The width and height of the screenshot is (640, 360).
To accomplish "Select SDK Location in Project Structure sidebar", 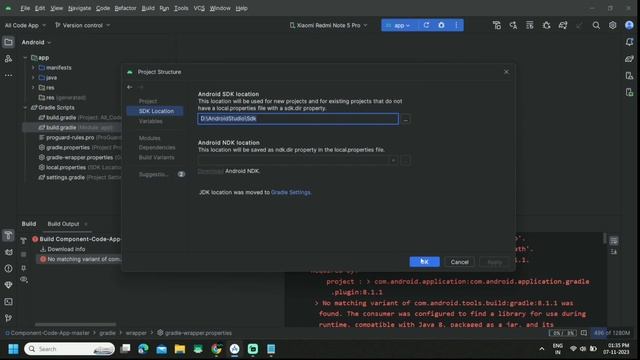I will [155, 111].
